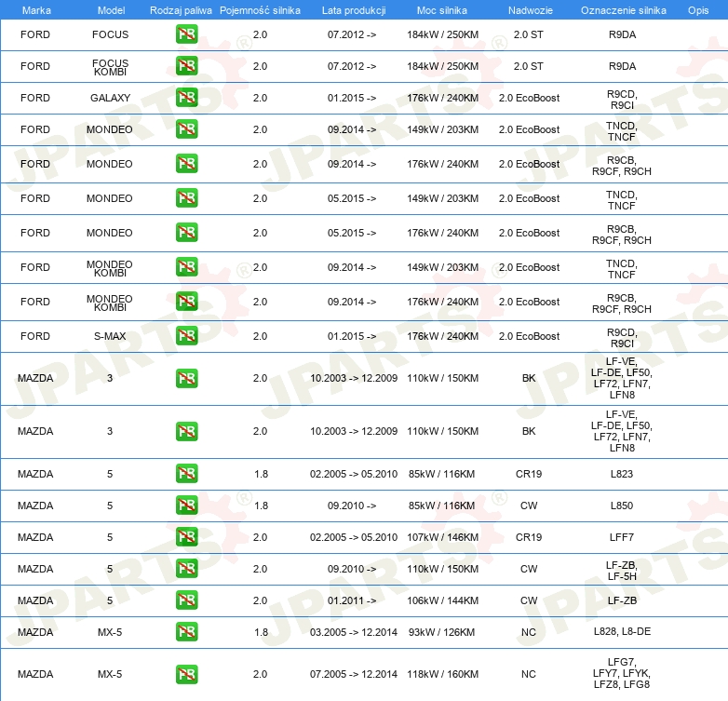This screenshot has width=728, height=701.
Task: Click fuel icon in the MX-5 1.8 row
Action: point(186,631)
